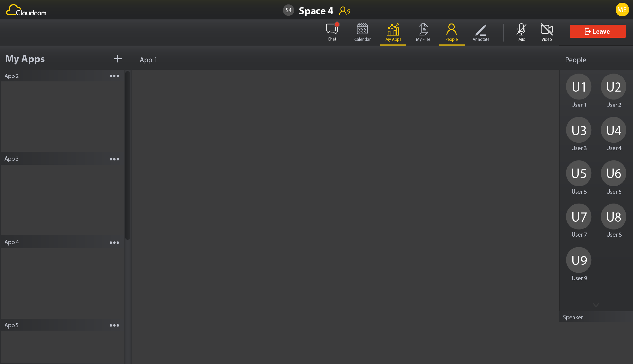Turn on the video camera
This screenshot has height=364, width=633.
coord(546,32)
